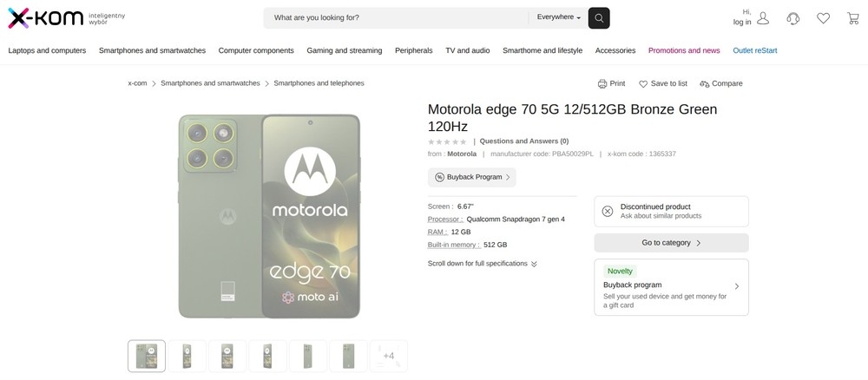This screenshot has height=380, width=868.
Task: Click the Print icon
Action: [602, 84]
